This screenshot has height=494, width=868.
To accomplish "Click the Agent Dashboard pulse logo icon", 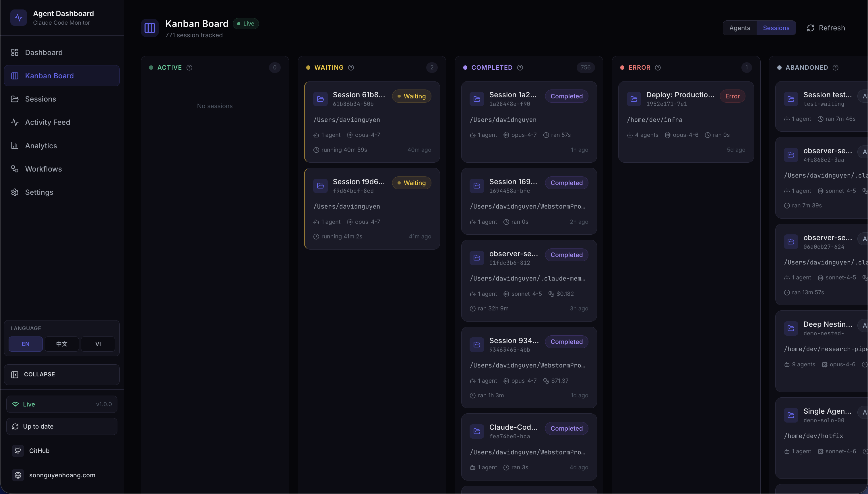I will tap(19, 18).
